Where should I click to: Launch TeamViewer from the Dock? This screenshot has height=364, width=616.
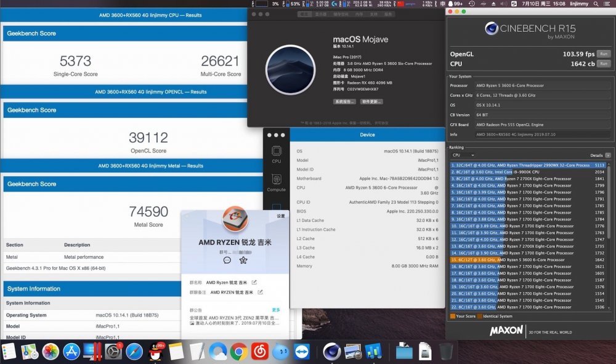click(302, 352)
